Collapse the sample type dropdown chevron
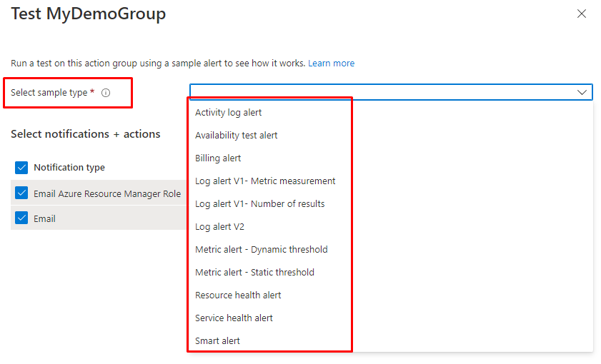 coord(582,92)
